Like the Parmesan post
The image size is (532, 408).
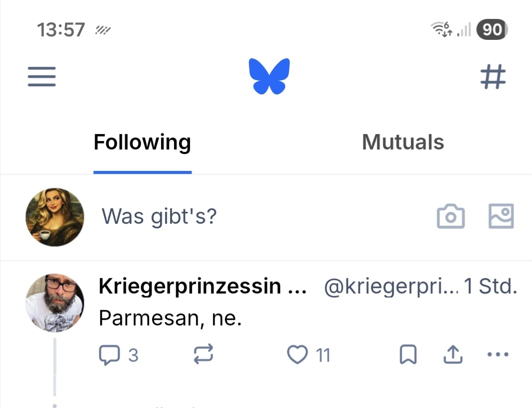click(x=298, y=355)
